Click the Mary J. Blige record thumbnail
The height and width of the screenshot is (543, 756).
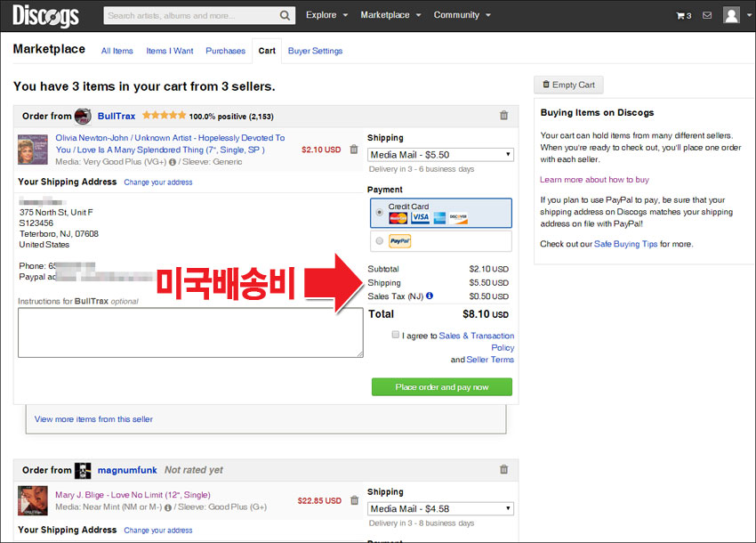click(33, 500)
